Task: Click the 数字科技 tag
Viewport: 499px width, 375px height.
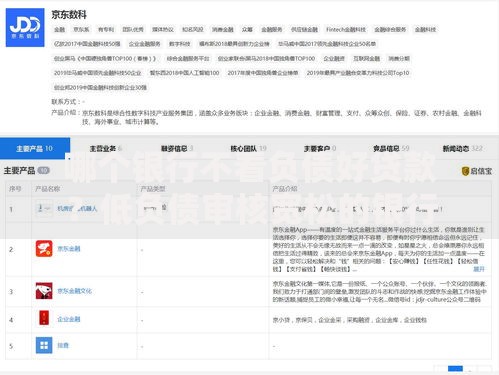Action: point(180,44)
